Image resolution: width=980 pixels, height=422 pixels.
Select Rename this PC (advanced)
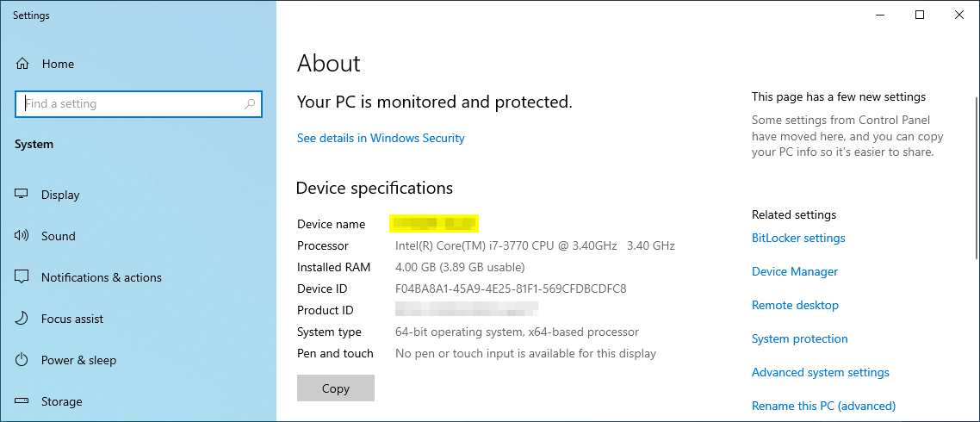823,406
